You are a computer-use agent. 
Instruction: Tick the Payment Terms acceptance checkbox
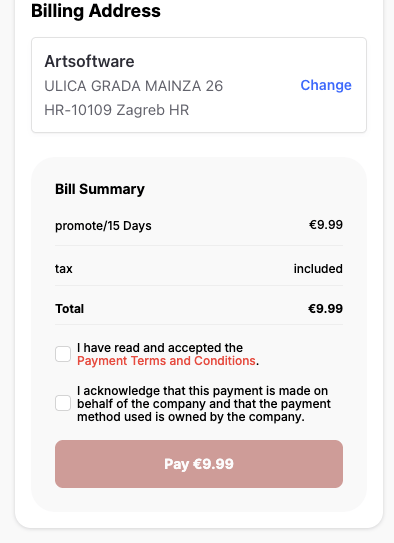coord(63,354)
